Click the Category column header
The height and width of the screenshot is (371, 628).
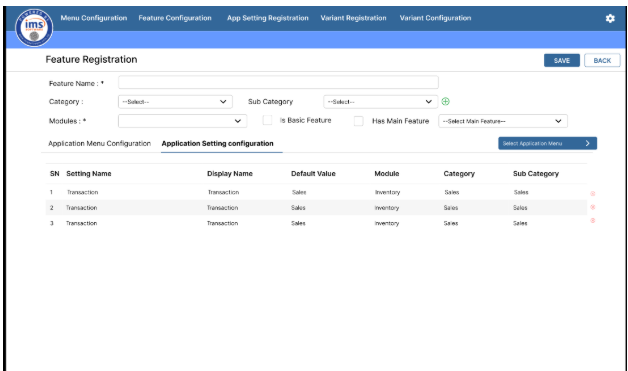(x=459, y=174)
